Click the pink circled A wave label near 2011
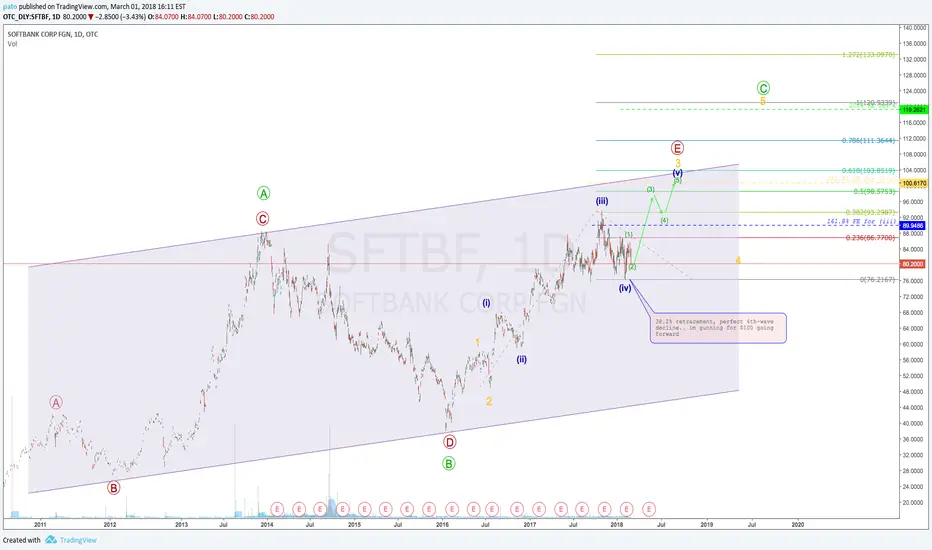The height and width of the screenshot is (550, 932). [x=55, y=403]
